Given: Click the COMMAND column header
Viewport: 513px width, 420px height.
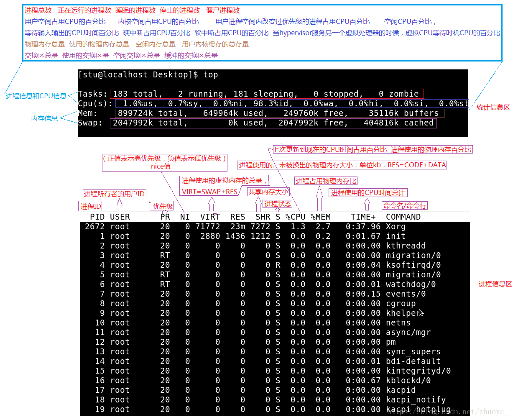Looking at the screenshot, I should coord(403,217).
